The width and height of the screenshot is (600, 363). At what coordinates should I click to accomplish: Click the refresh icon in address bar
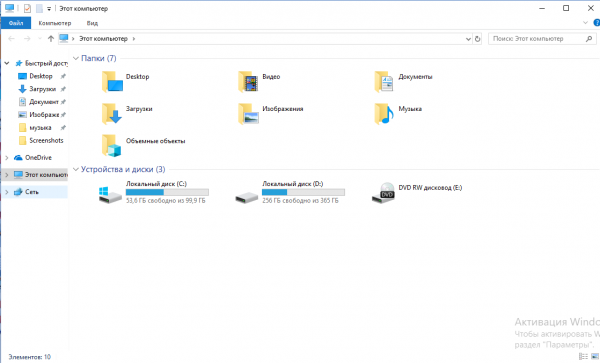[477, 39]
